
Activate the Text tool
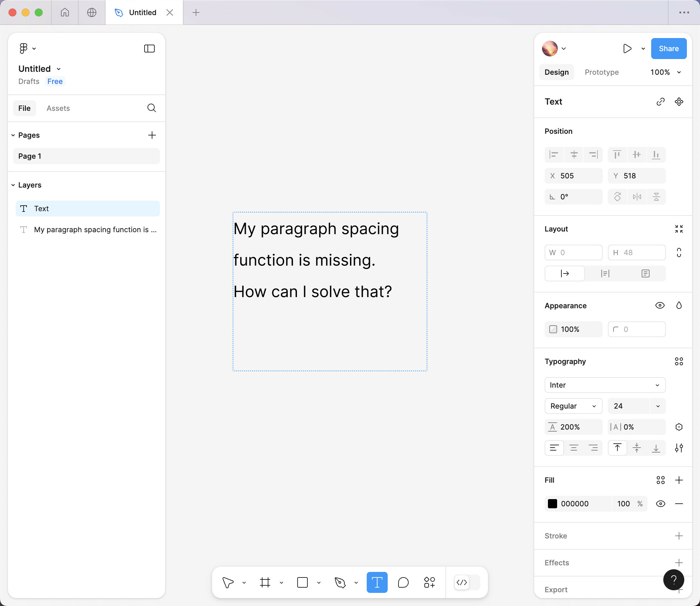click(377, 582)
